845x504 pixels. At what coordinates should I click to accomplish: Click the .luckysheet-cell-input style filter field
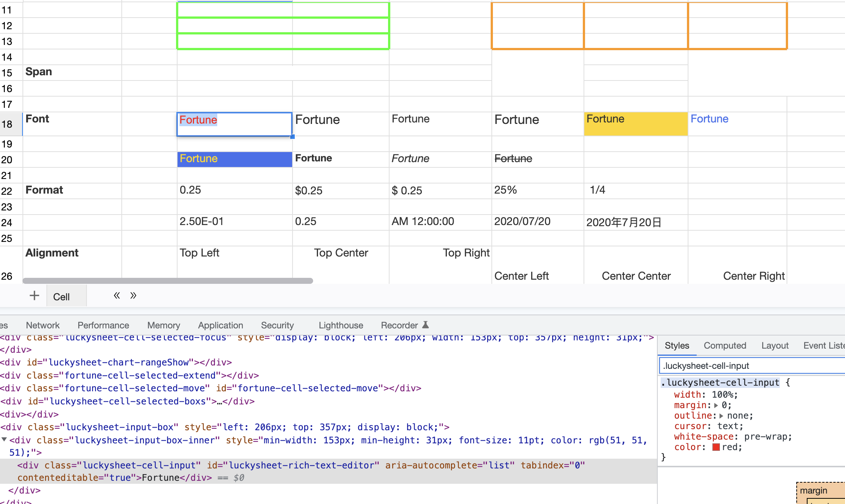tap(706, 365)
